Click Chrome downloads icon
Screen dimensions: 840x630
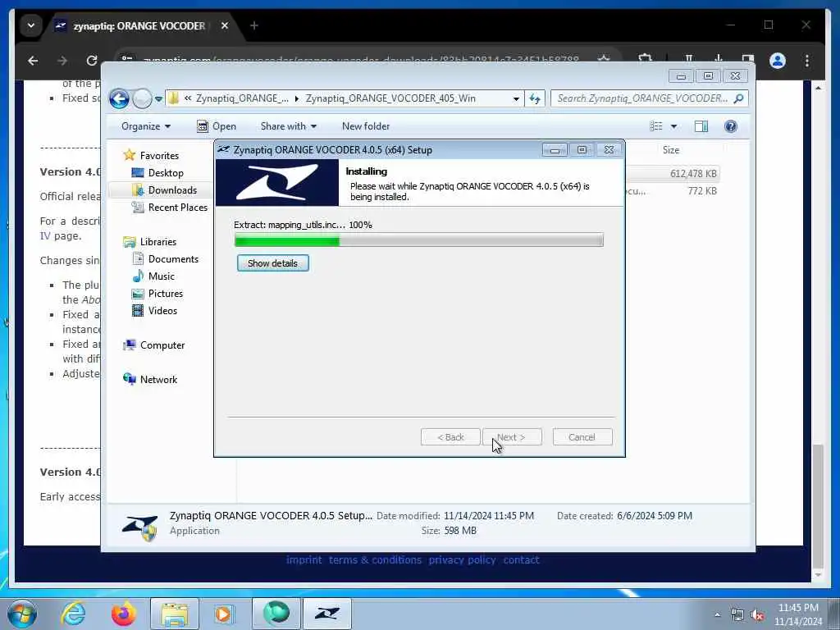(719, 59)
